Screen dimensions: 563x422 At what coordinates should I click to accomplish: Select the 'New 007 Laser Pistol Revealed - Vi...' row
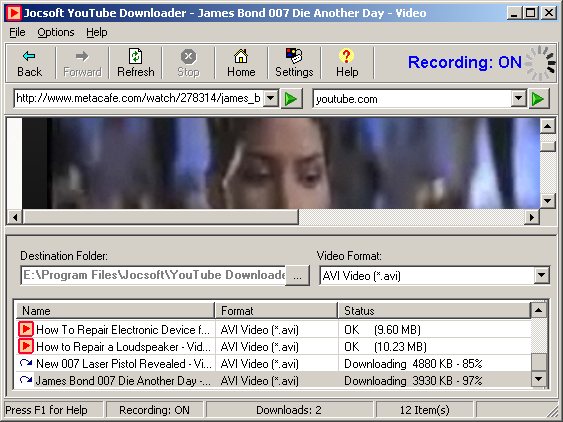tap(274, 363)
